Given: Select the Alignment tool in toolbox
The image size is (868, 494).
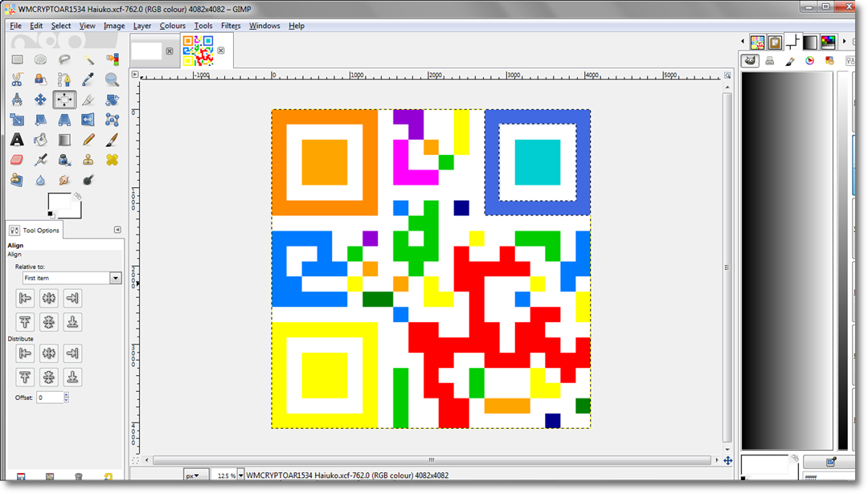Looking at the screenshot, I should [x=64, y=100].
